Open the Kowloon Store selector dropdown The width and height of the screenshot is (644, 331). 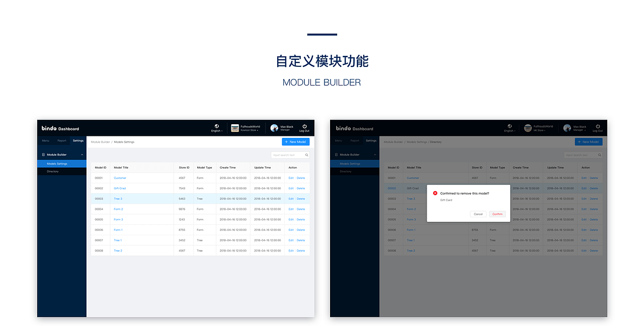(250, 130)
